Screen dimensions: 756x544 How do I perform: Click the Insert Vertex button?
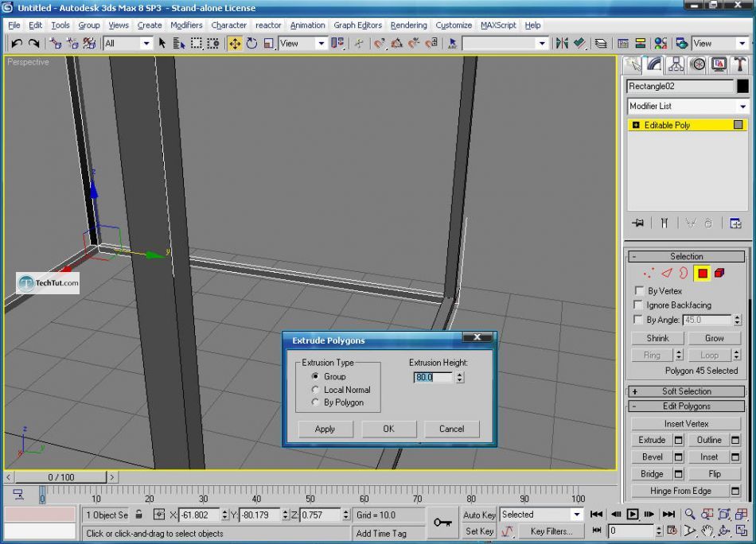686,424
